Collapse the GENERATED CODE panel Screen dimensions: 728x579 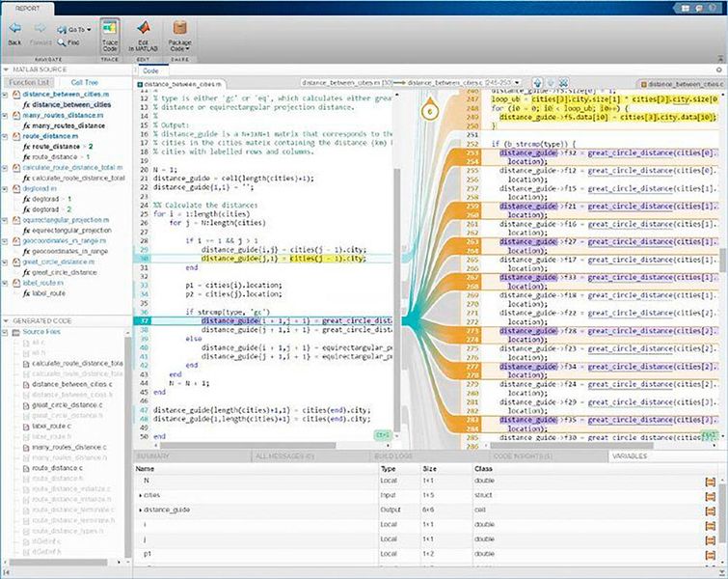(x=6, y=321)
